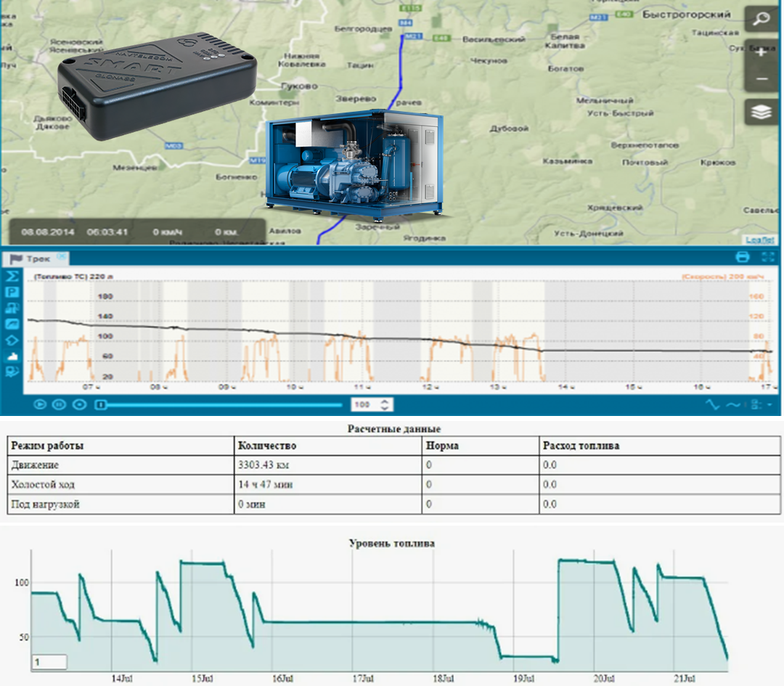Zoom in the map with plus button
This screenshot has width=784, height=686.
(761, 51)
